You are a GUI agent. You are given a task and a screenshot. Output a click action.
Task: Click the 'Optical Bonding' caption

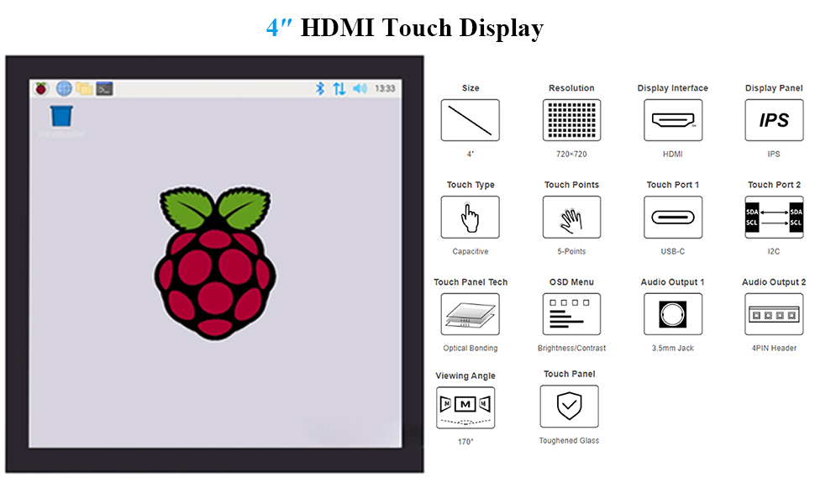(x=470, y=348)
